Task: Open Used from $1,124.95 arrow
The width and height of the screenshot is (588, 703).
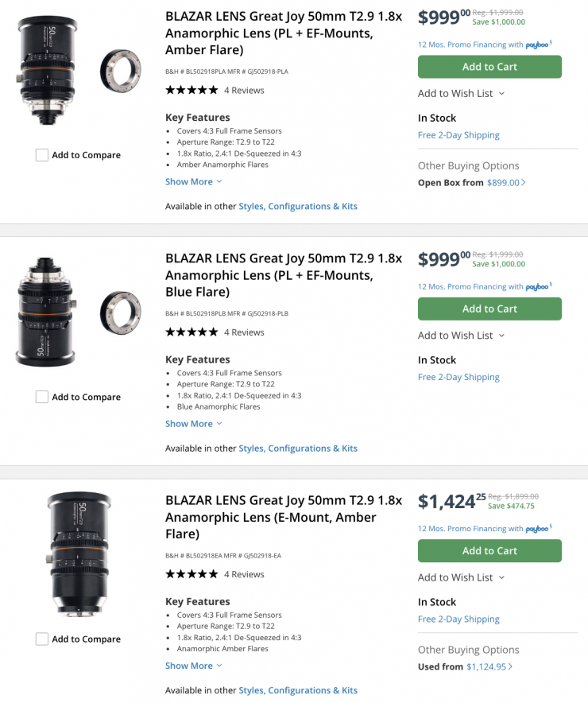Action: [510, 667]
